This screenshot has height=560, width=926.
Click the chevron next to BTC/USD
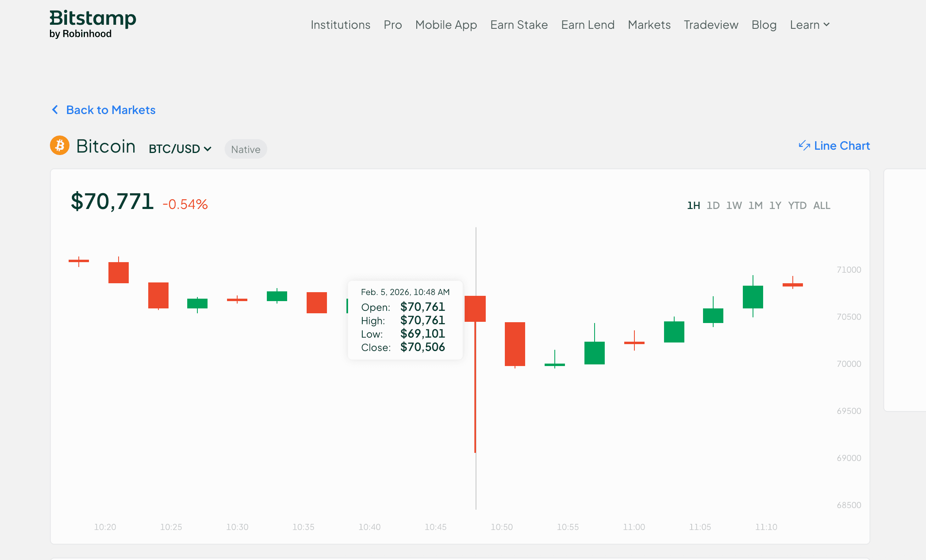click(x=208, y=149)
